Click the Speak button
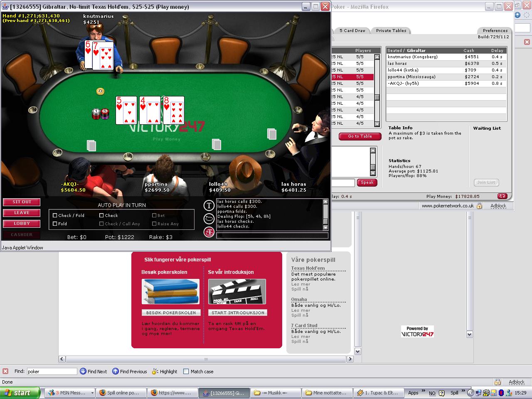 [x=367, y=182]
